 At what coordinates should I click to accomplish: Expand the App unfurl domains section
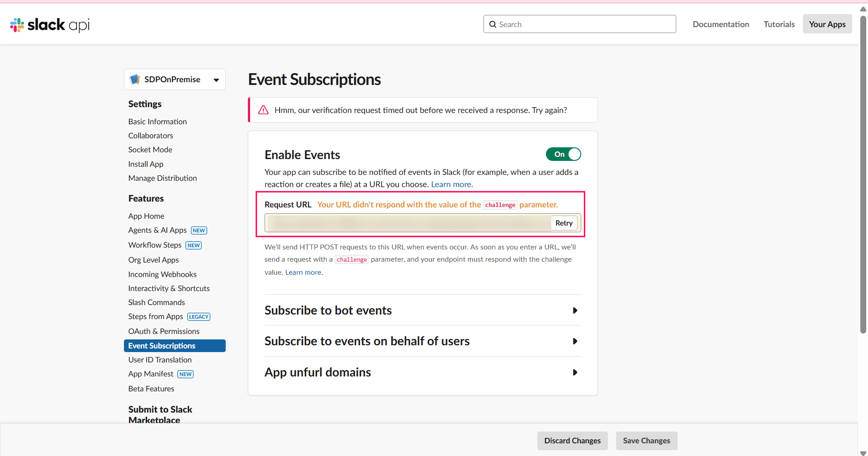point(575,372)
